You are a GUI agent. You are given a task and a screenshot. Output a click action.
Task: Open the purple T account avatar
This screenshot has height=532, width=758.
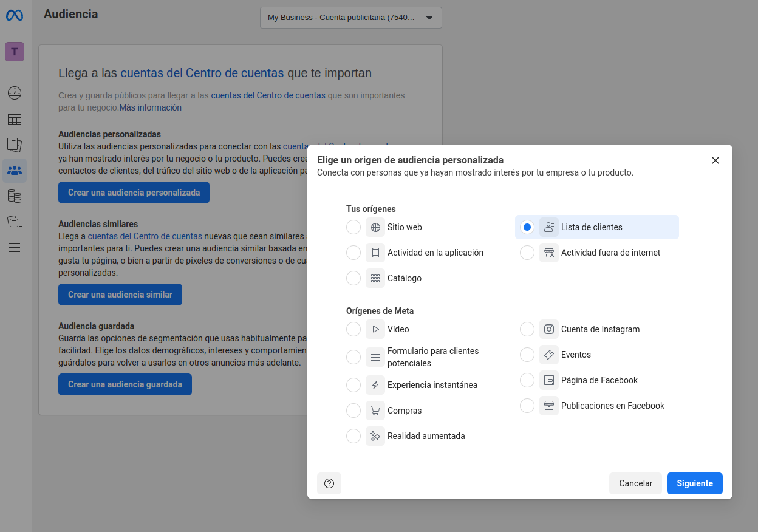coord(15,52)
